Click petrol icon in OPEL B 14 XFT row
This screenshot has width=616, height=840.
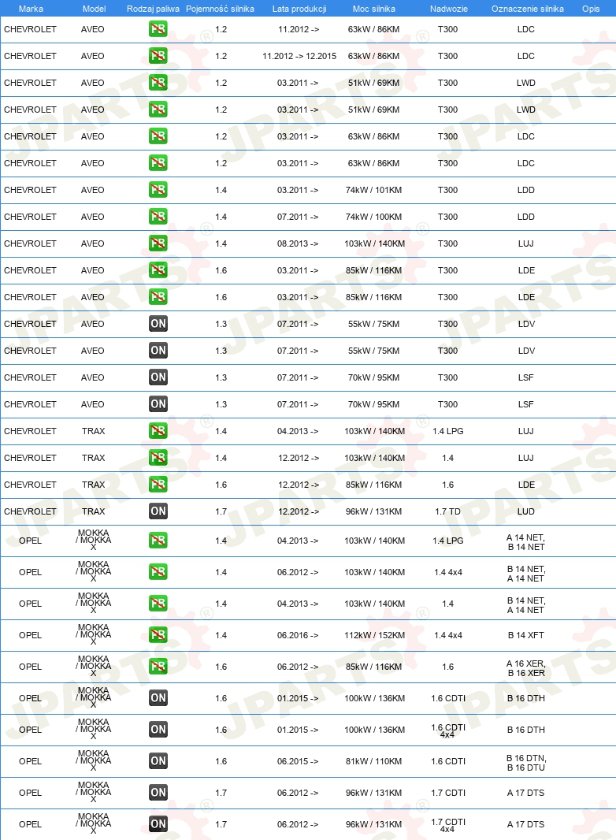(158, 635)
